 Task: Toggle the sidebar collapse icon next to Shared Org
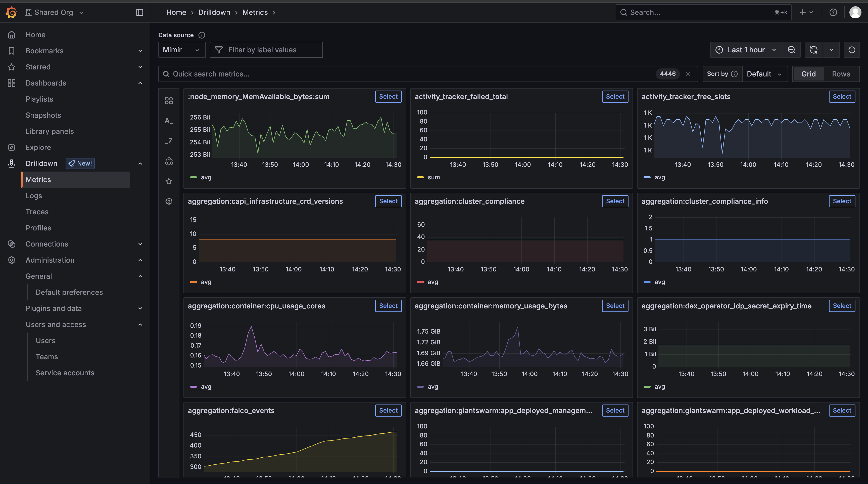click(139, 12)
